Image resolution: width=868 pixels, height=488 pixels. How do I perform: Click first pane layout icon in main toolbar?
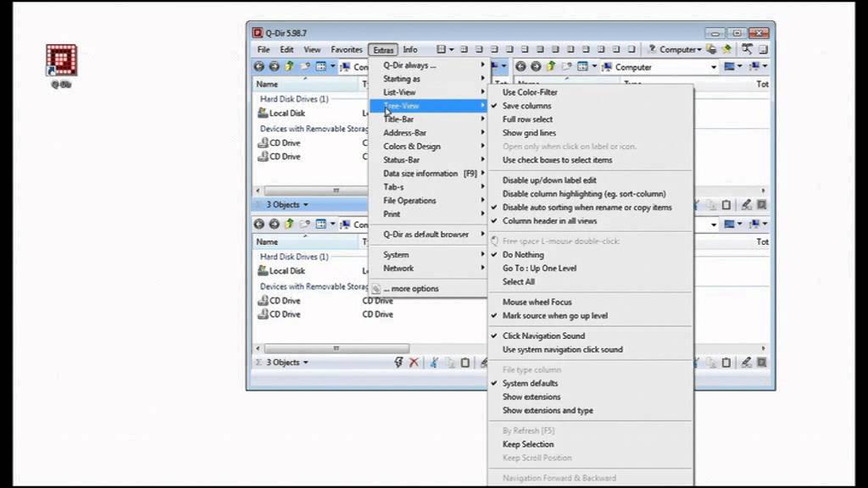(441, 49)
